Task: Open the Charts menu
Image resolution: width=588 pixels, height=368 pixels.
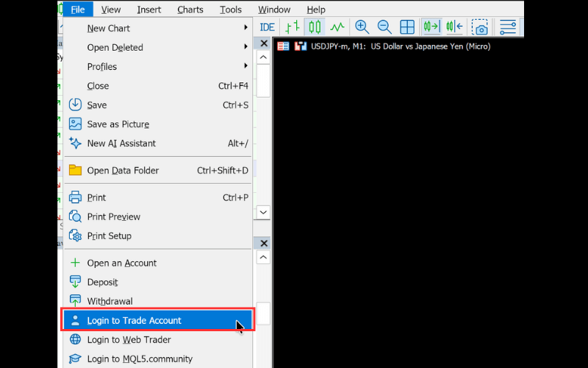Action: 190,10
